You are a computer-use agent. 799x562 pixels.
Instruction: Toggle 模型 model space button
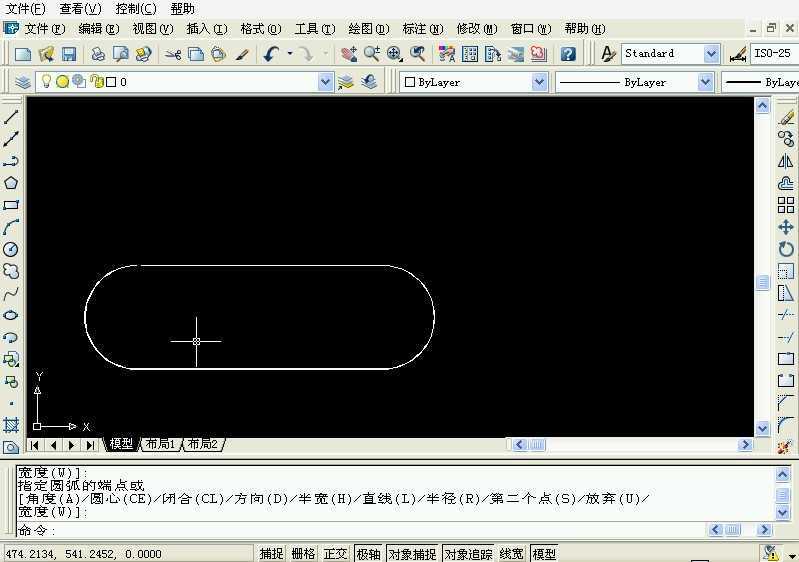coord(544,554)
